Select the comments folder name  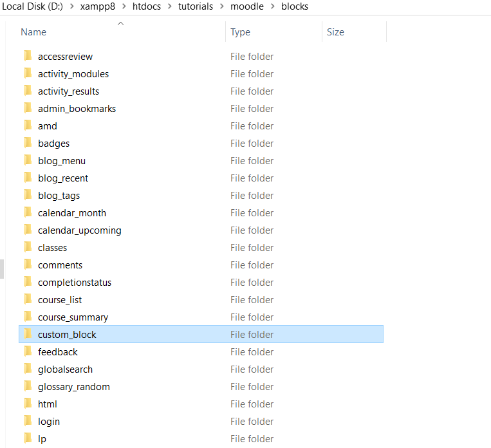point(60,265)
